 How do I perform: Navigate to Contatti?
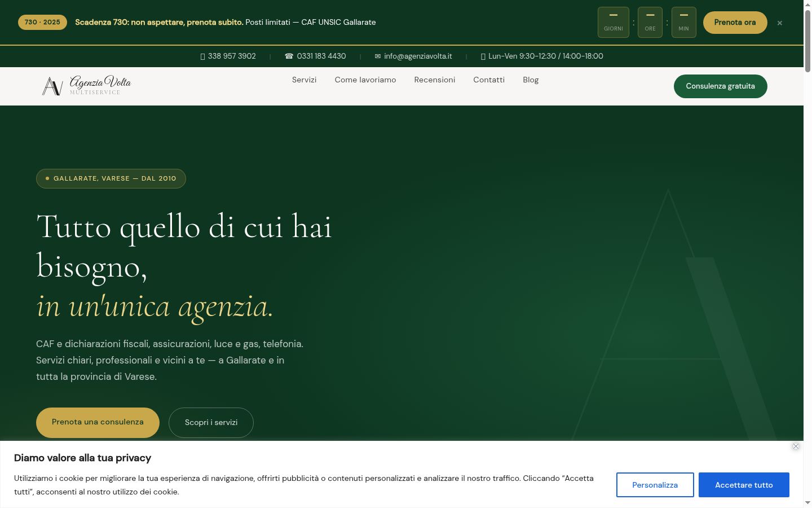(x=489, y=80)
